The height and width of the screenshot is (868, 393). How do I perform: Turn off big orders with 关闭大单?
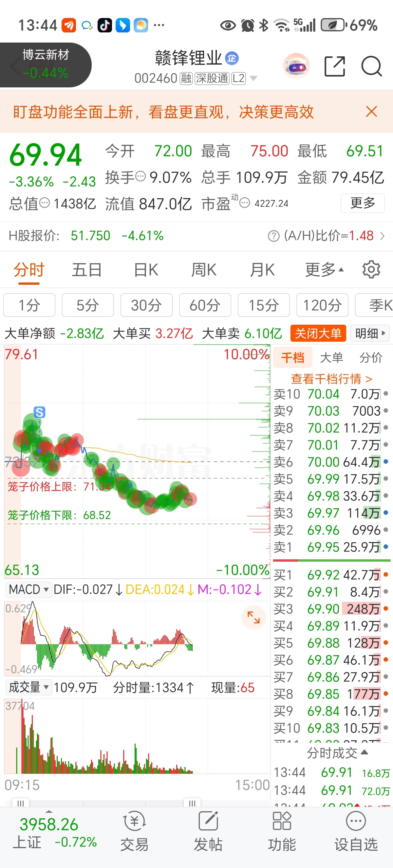(x=318, y=333)
